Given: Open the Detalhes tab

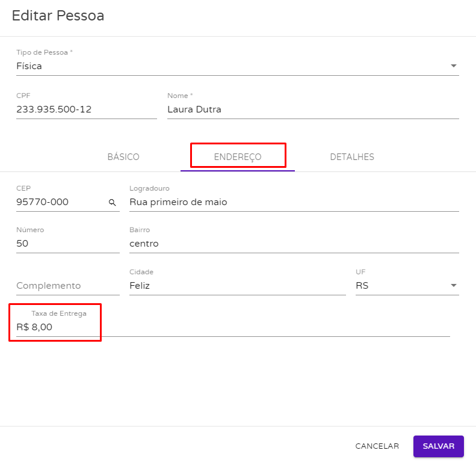Looking at the screenshot, I should point(352,157).
